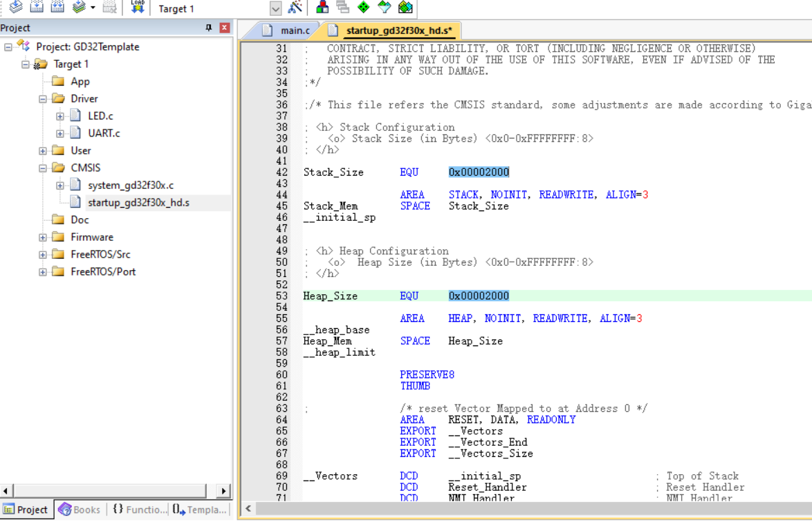Translate the current file

tap(16, 8)
